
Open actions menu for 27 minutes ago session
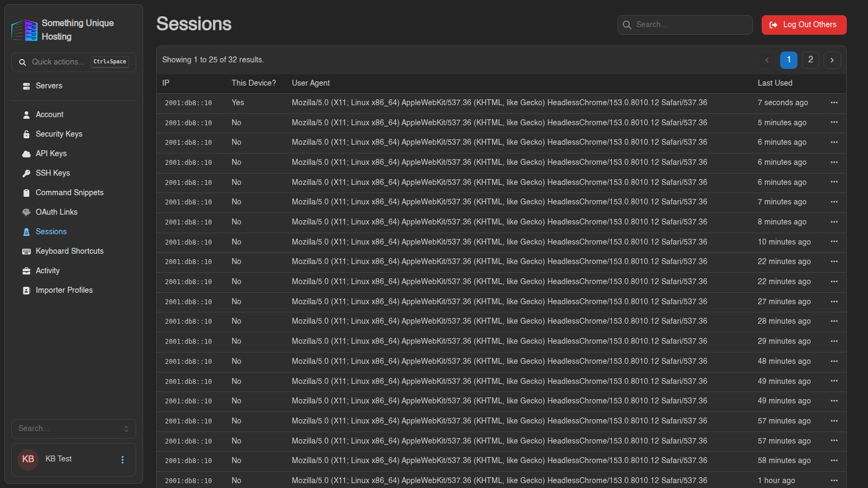[834, 301]
